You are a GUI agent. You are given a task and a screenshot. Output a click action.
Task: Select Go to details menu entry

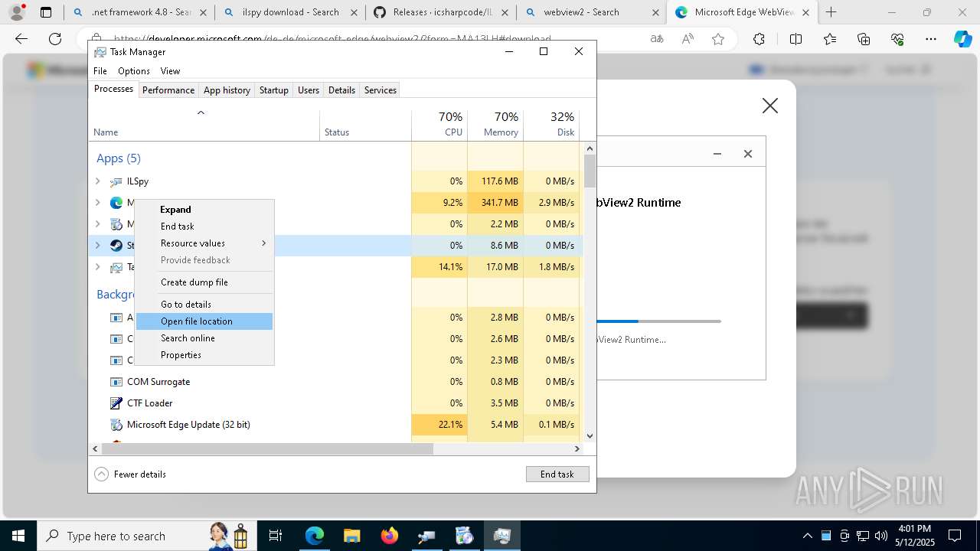[204, 305]
